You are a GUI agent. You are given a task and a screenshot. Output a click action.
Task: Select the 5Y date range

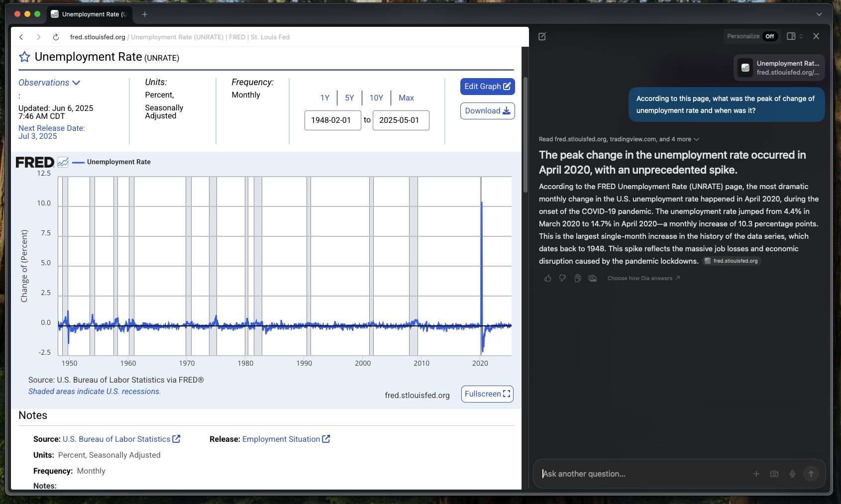tap(349, 98)
